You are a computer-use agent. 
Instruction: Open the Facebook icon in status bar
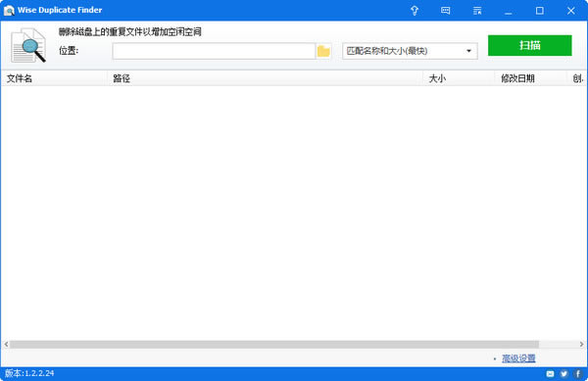[x=578, y=373]
